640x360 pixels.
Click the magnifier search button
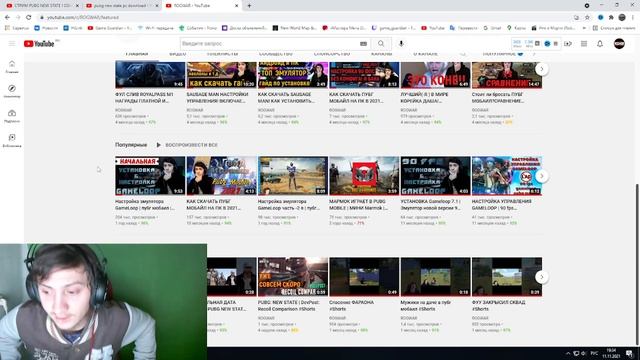tap(381, 44)
